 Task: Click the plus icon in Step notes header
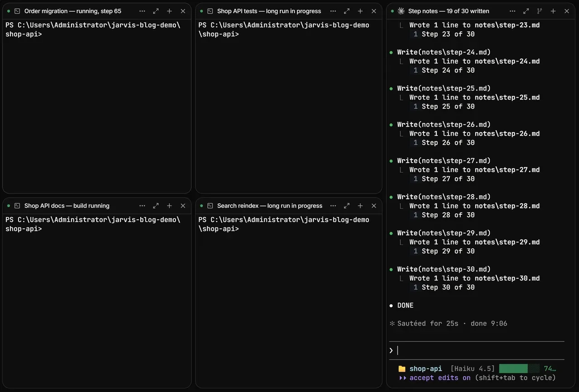[553, 11]
